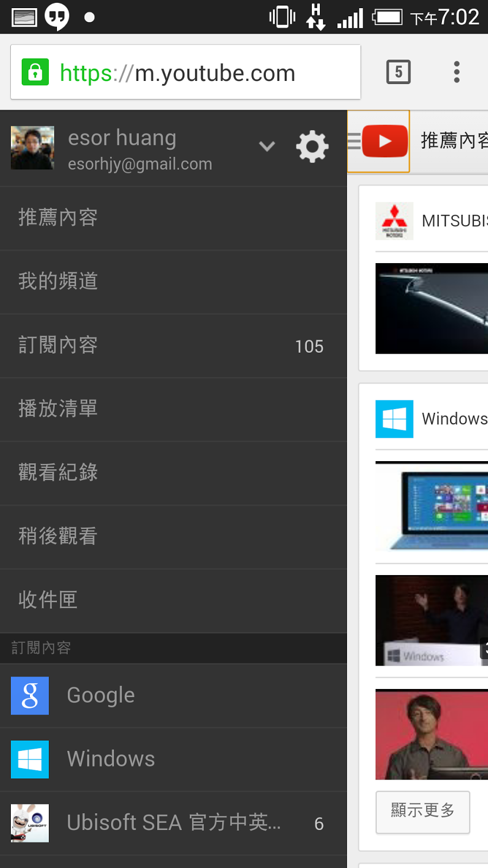Tap Hangouts notification icon in status bar
The image size is (488, 868).
coord(57,17)
